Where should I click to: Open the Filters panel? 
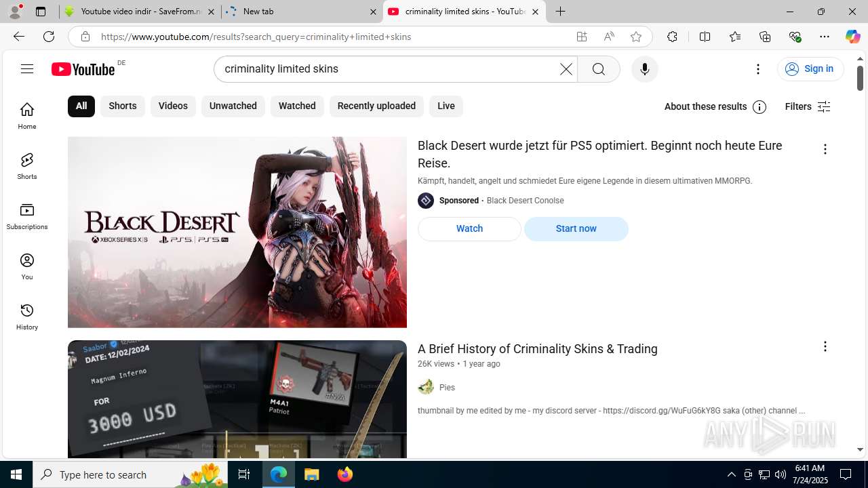click(x=808, y=106)
